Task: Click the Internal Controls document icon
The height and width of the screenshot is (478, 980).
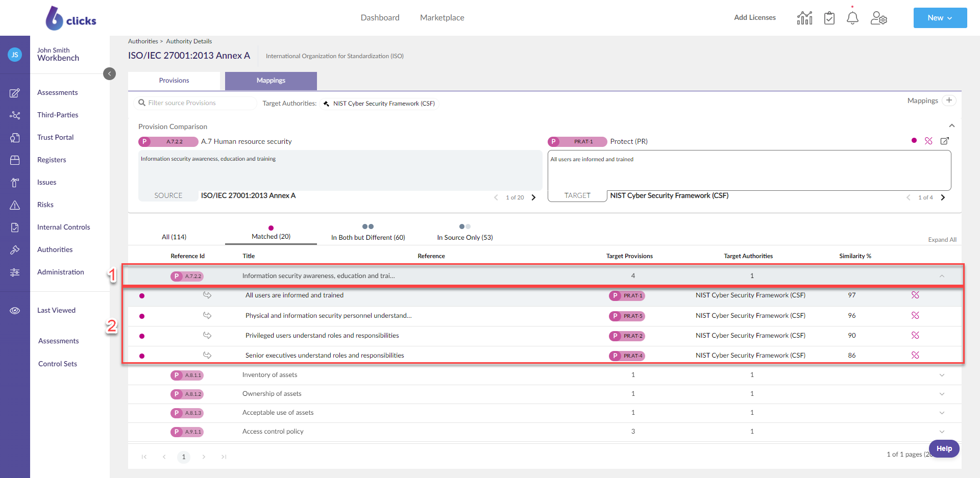Action: 15,228
